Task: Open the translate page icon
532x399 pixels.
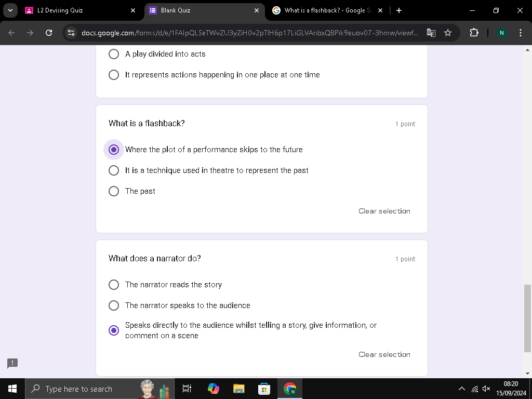Action: [431, 33]
